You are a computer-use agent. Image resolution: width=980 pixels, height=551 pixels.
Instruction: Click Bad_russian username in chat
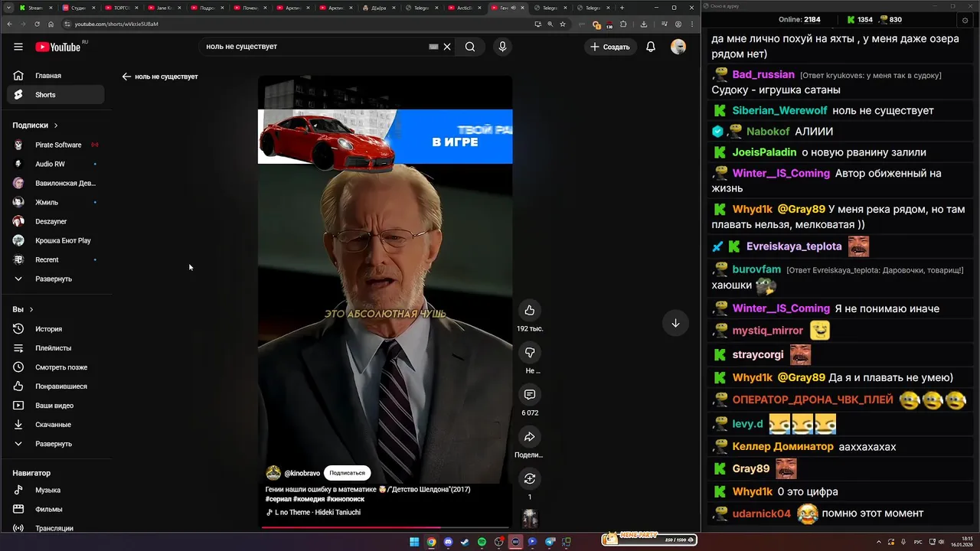(763, 75)
